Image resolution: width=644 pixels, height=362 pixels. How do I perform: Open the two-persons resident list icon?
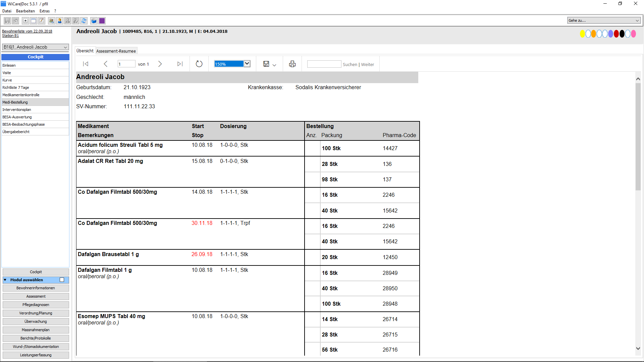coord(52,21)
